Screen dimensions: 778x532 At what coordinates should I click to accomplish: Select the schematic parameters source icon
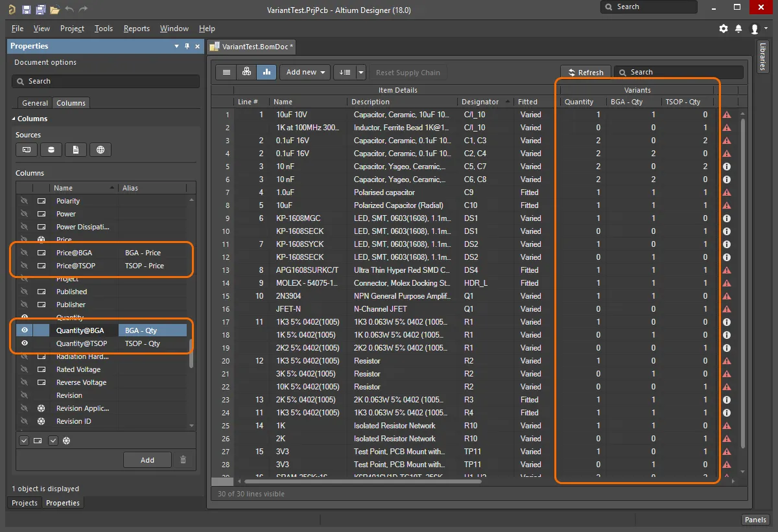pyautogui.click(x=26, y=150)
